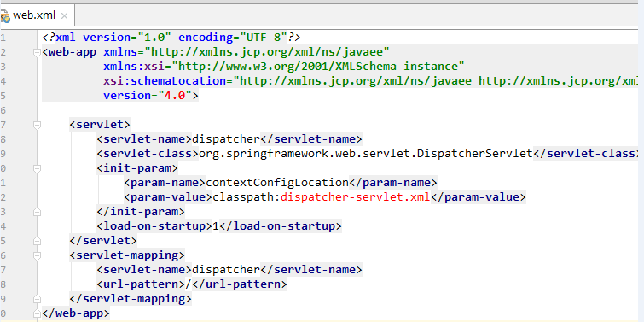Click the load-on-startup value 1

coord(216,226)
